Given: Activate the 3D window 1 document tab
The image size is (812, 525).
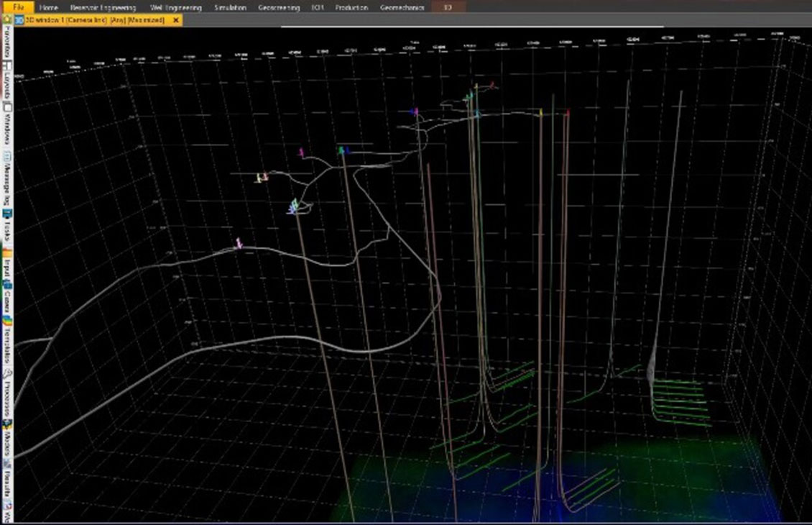Looking at the screenshot, I should [x=93, y=21].
